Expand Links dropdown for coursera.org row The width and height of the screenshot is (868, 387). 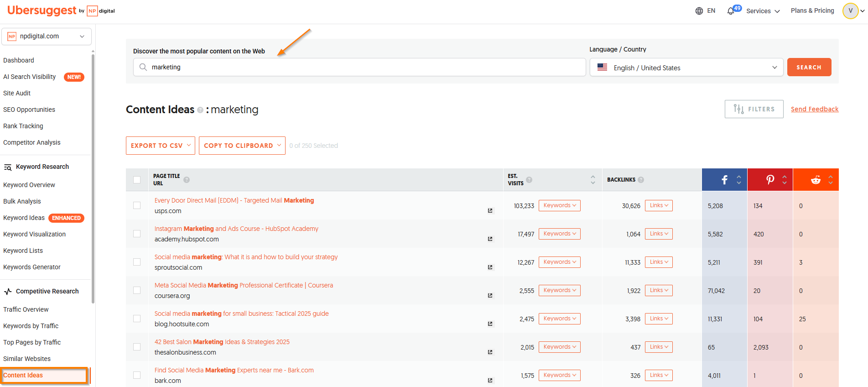tap(659, 290)
